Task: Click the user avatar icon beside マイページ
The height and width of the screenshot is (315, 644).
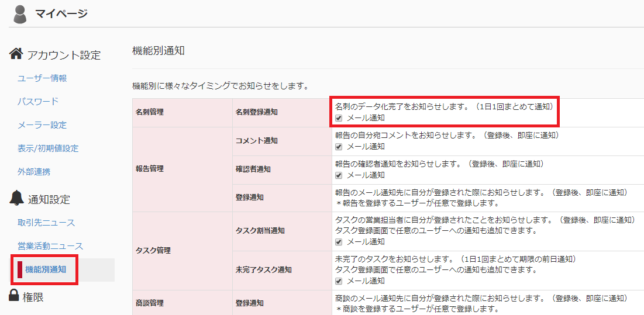Action: 20,15
